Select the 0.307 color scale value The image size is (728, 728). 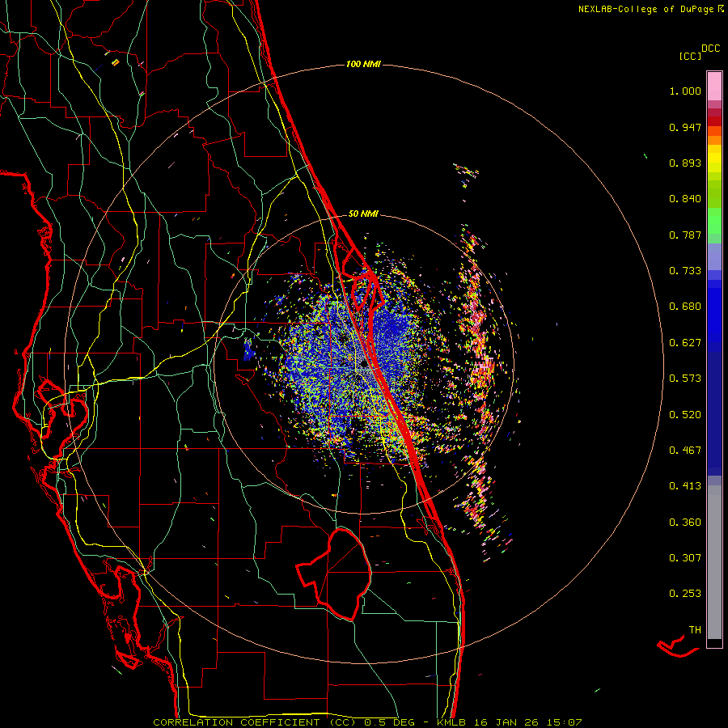tap(685, 558)
